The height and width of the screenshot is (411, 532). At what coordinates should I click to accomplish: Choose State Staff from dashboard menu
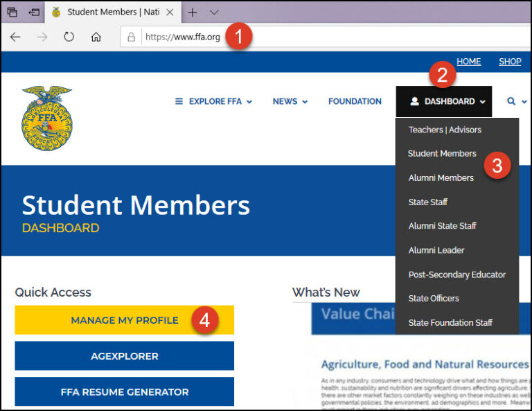428,202
